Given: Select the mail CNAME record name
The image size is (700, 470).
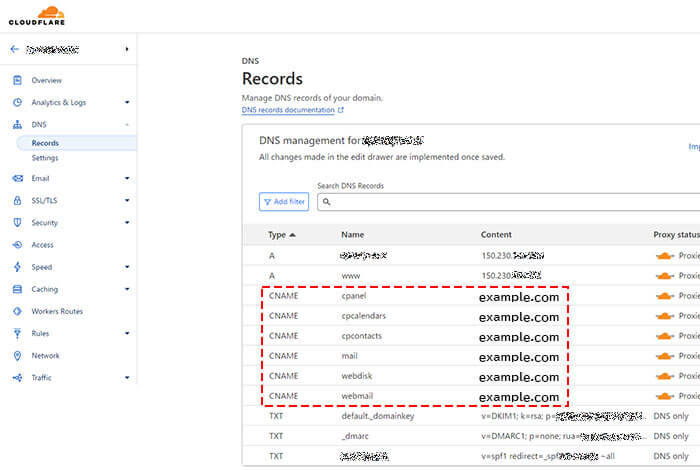Looking at the screenshot, I should [x=350, y=356].
